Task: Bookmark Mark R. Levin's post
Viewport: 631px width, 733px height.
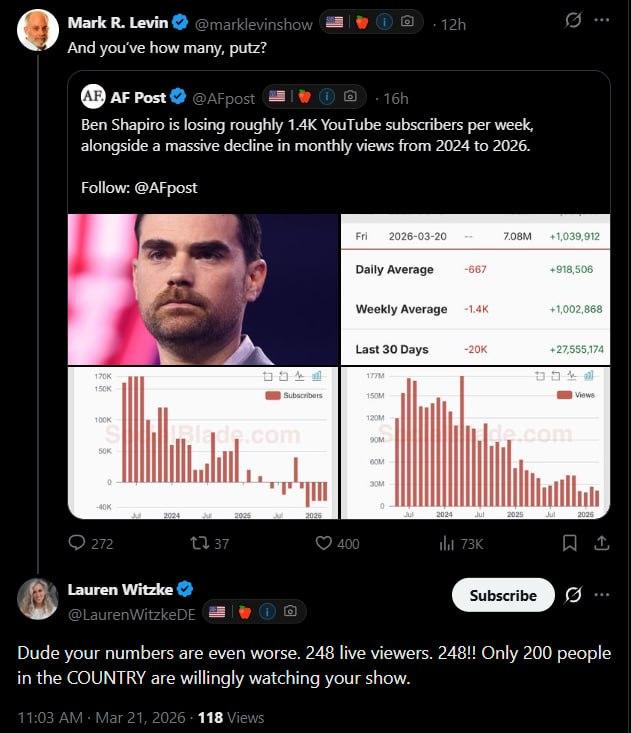Action: pos(569,543)
